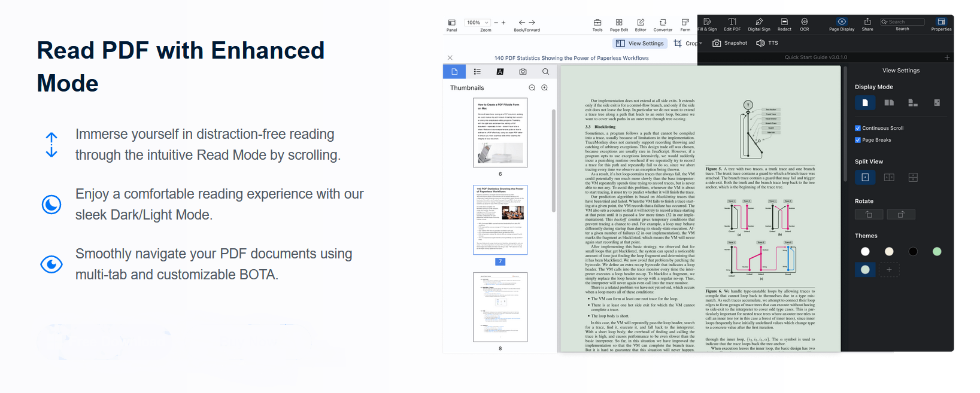Open the Converter tool

pos(663,25)
